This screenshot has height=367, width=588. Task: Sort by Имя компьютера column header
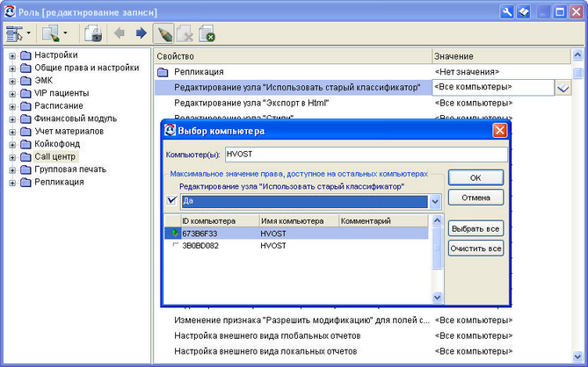[299, 221]
